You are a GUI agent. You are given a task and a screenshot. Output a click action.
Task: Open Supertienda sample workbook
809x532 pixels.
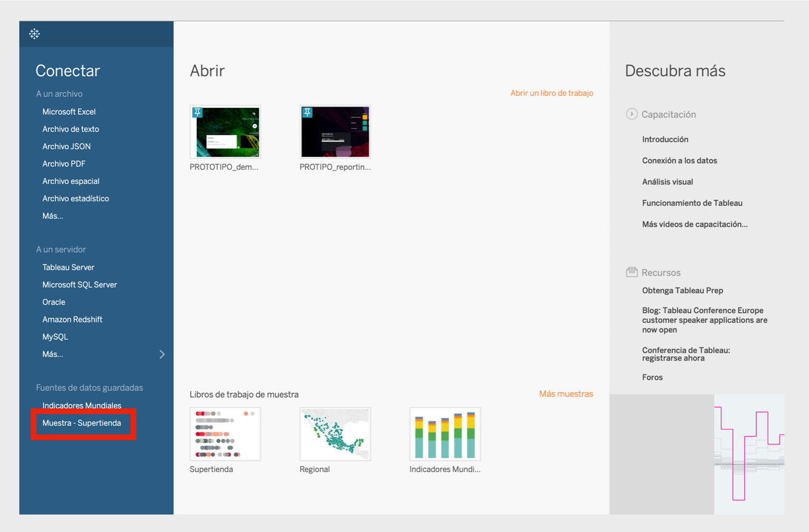pyautogui.click(x=225, y=434)
